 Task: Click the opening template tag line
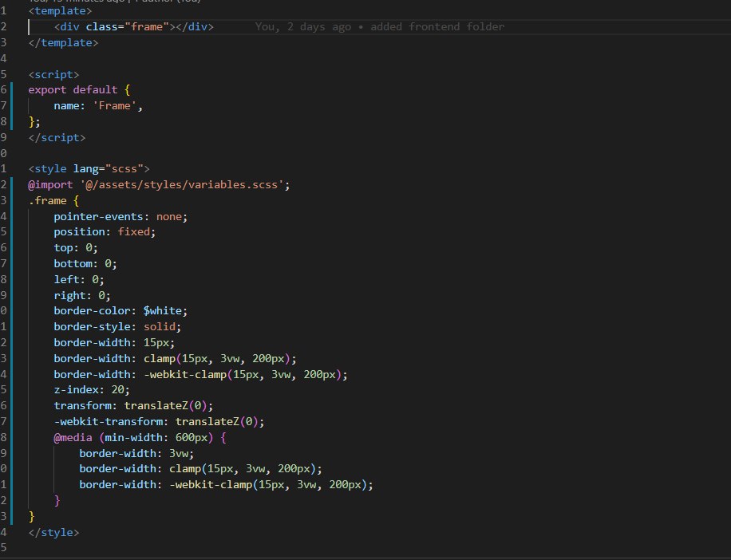tap(60, 10)
